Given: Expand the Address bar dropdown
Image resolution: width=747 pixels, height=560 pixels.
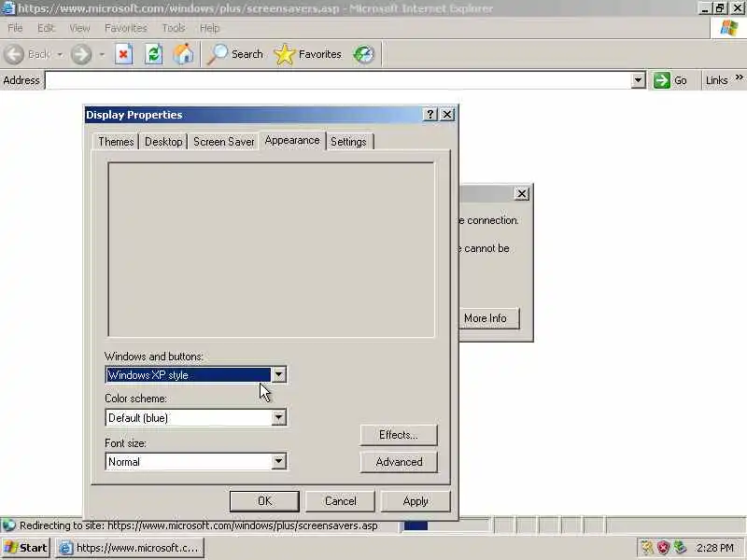Looking at the screenshot, I should pos(638,80).
